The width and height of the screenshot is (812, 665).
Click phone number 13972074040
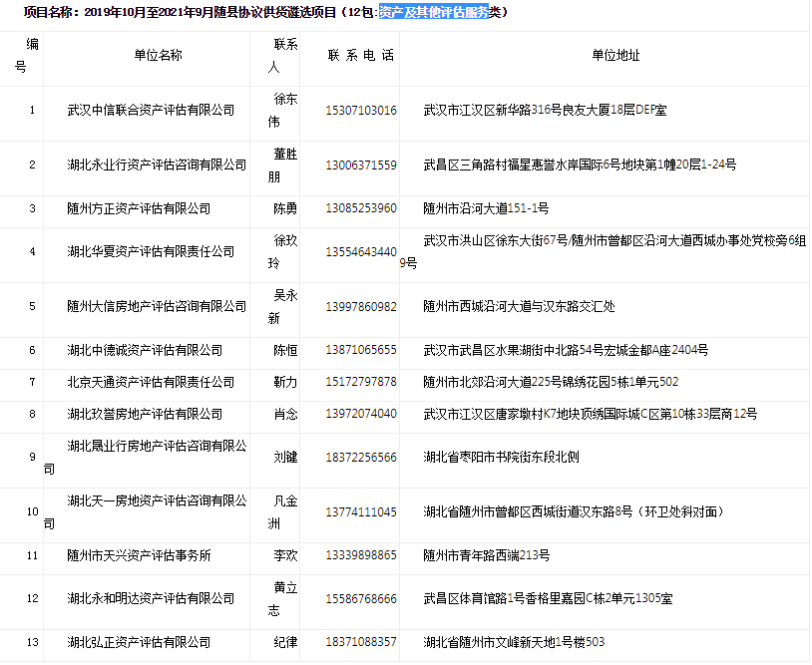click(x=361, y=414)
